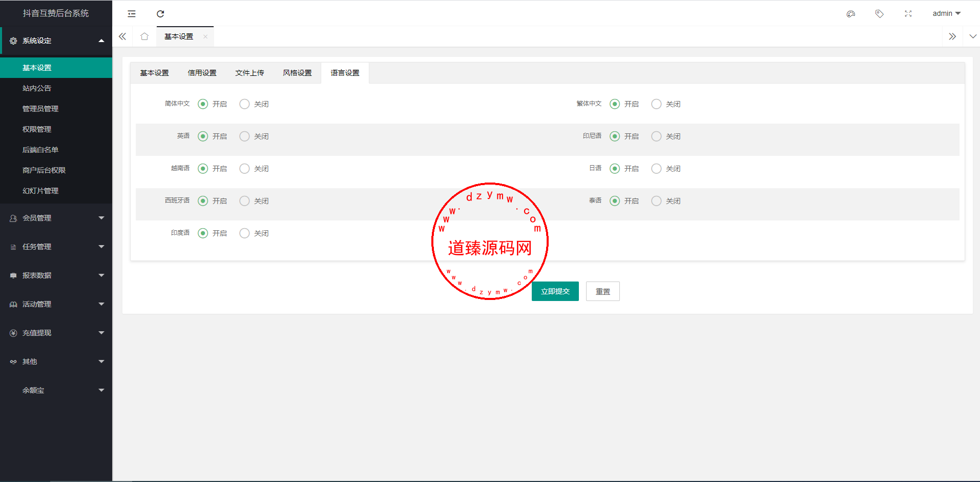The image size is (980, 482).
Task: Expand the 余额宝 menu arrow
Action: point(101,390)
